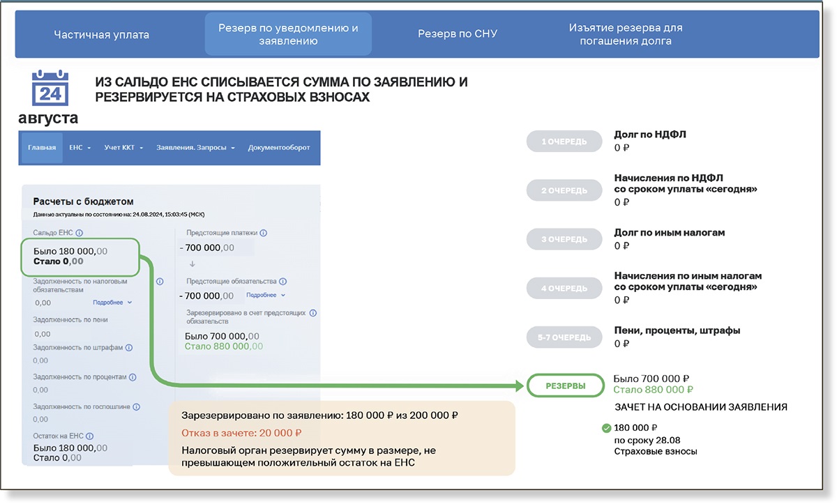The height and width of the screenshot is (504, 837).
Task: Click info icon next to Предстоящие обязательства
Action: pyautogui.click(x=282, y=282)
